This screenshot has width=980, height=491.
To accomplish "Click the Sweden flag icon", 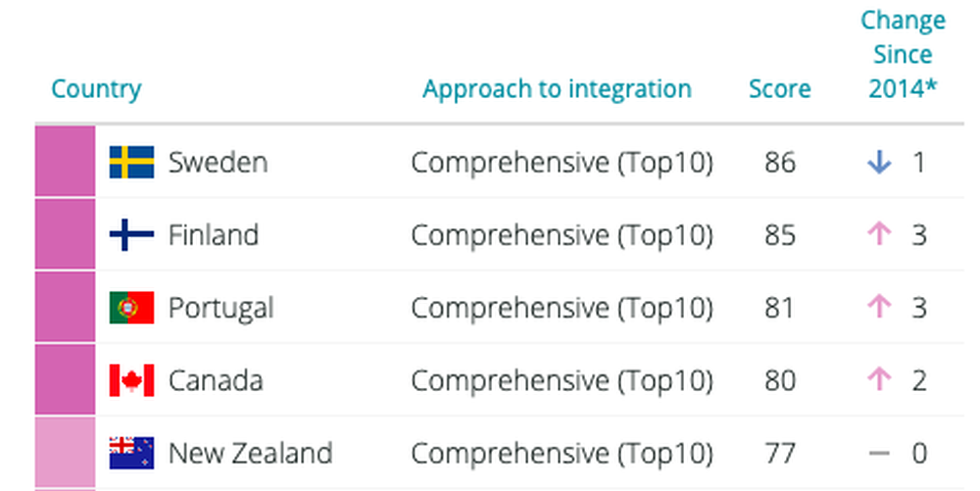I will [x=131, y=163].
